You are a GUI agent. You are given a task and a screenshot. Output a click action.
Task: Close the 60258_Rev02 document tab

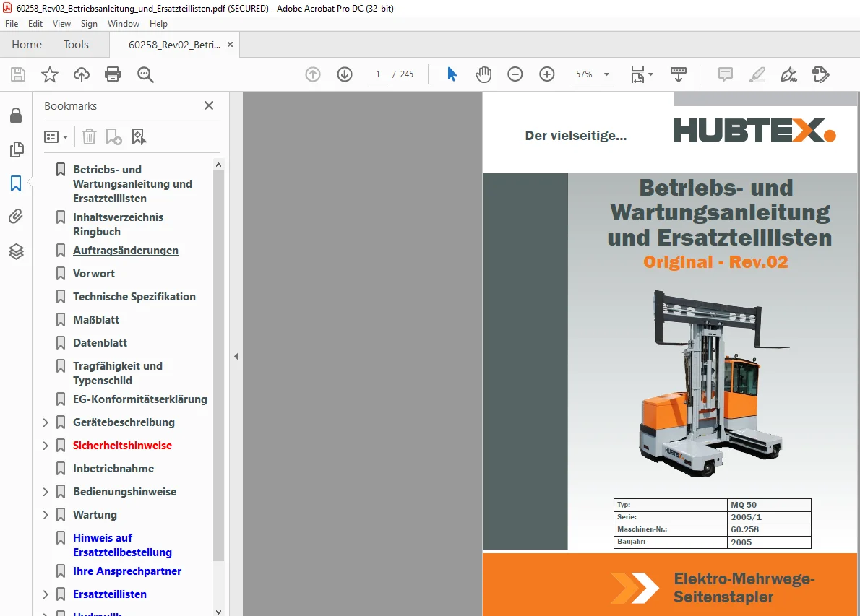pos(231,44)
